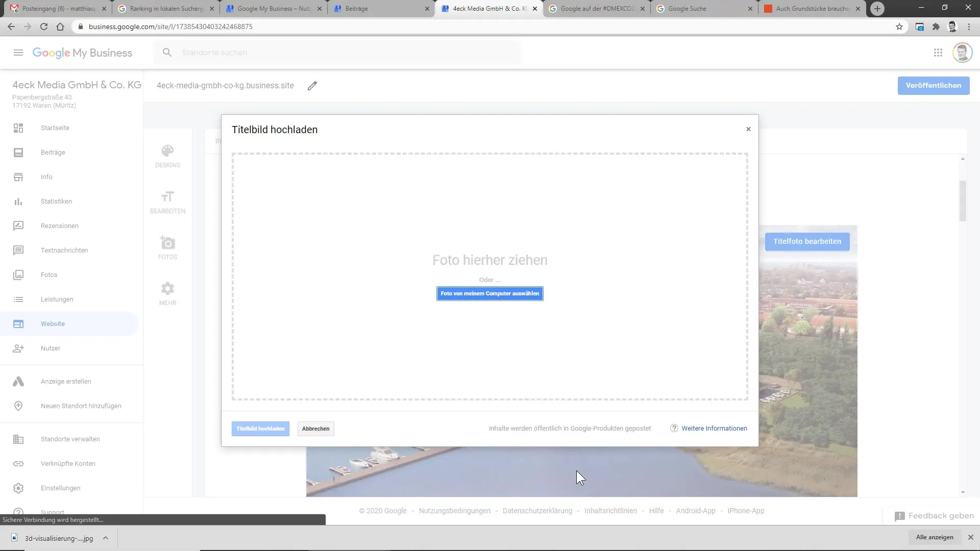Bookmark this page with star icon
The height and width of the screenshot is (551, 980).
tap(899, 27)
